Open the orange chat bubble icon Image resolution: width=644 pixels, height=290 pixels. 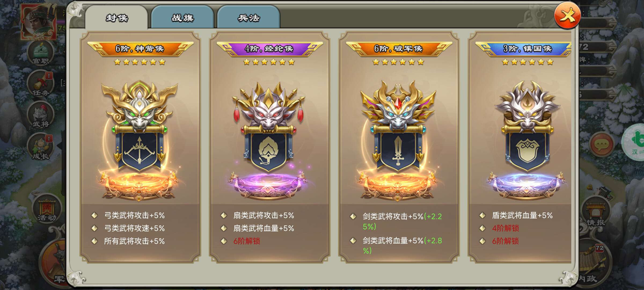pos(601,144)
